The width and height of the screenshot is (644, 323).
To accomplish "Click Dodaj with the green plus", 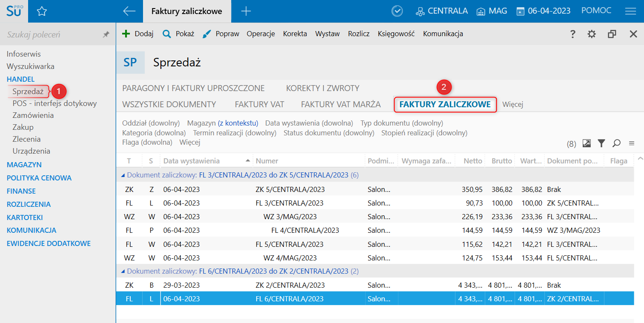I will pyautogui.click(x=137, y=34).
